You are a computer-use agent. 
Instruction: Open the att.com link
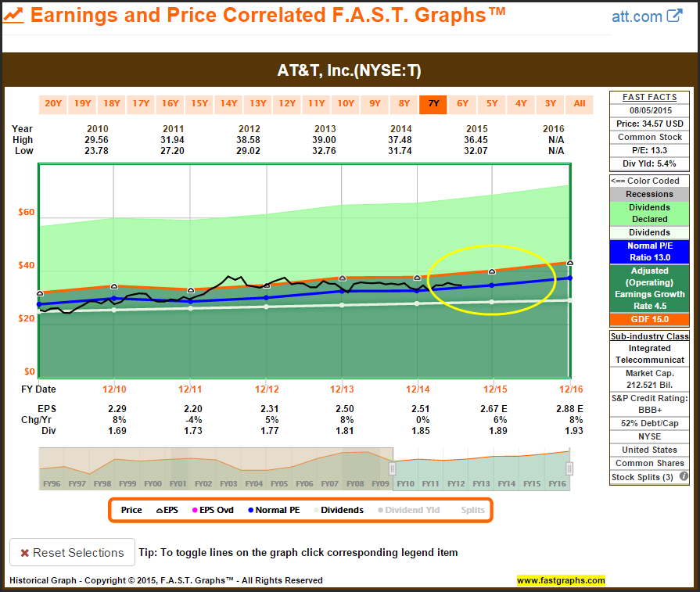636,16
